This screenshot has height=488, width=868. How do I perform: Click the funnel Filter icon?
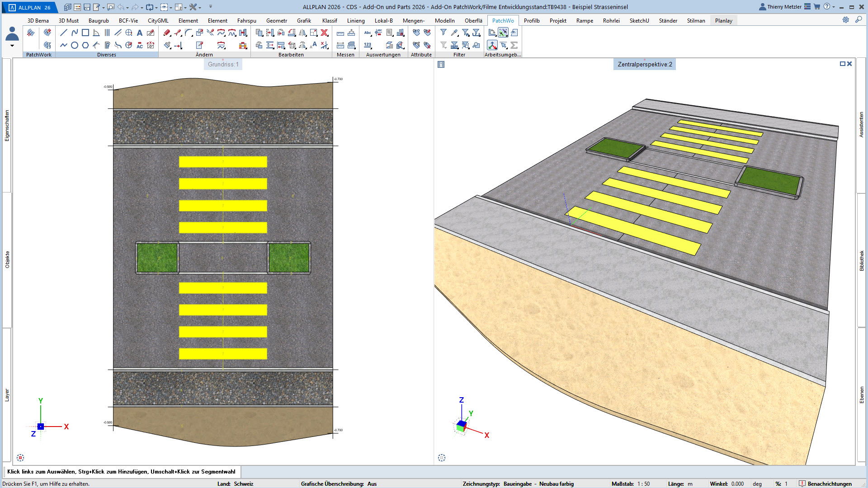point(443,33)
